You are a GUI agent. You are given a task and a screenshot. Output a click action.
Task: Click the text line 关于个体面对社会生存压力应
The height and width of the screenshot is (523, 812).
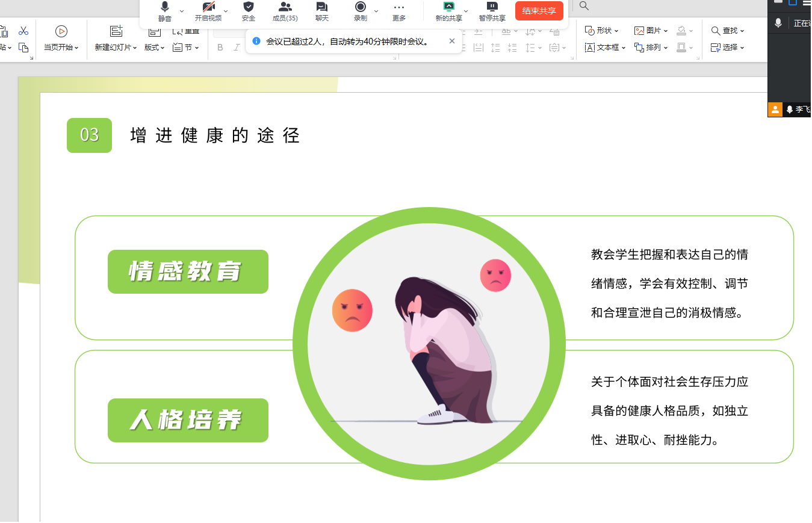[669, 382]
